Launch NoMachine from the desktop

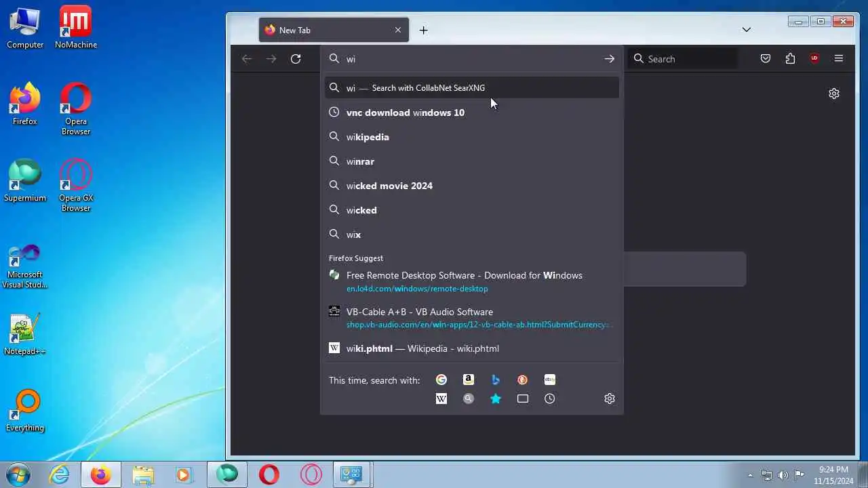[x=76, y=28]
